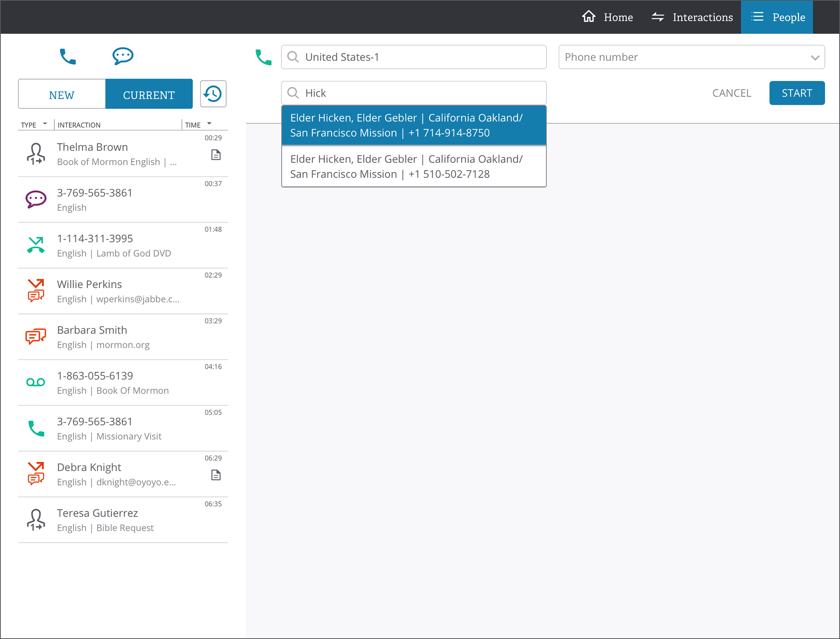Select suggestion with +1 510-502-7128
The height and width of the screenshot is (639, 840).
[x=414, y=167]
